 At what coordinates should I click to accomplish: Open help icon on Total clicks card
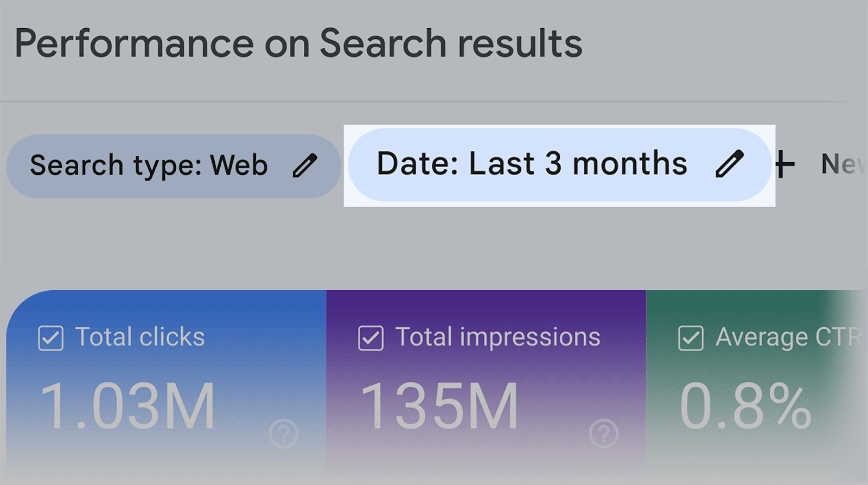283,433
